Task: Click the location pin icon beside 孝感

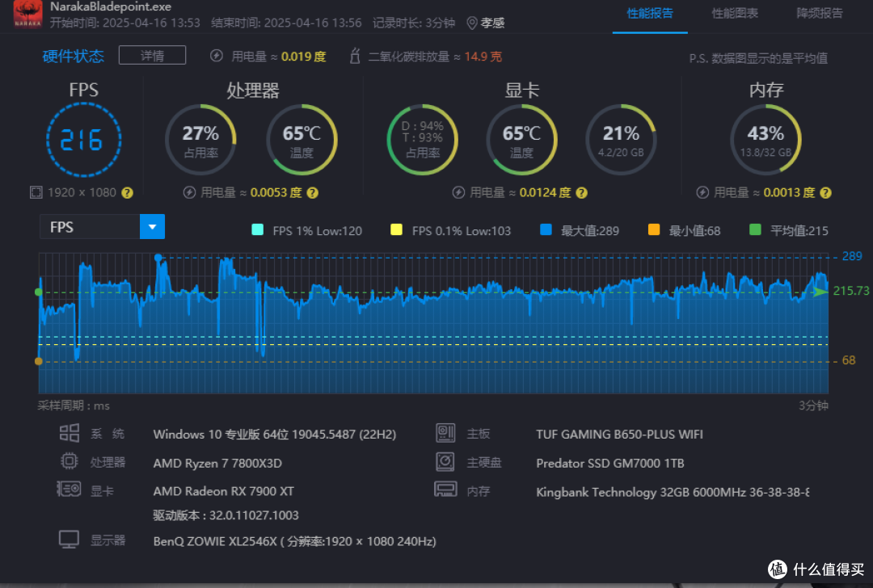Action: pyautogui.click(x=471, y=23)
